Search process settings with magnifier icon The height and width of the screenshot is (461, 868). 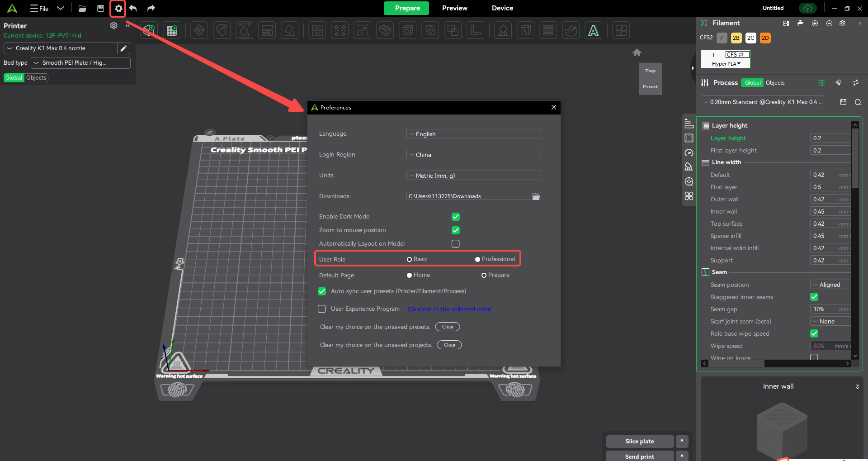click(x=858, y=102)
